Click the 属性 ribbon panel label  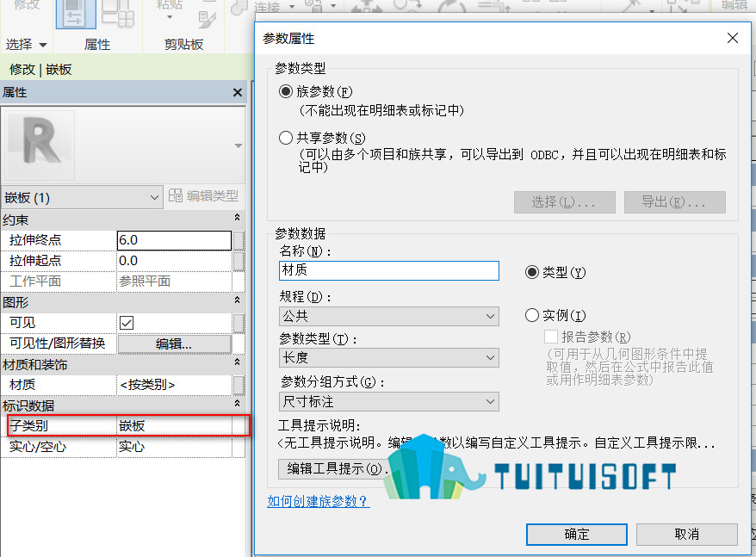(97, 45)
